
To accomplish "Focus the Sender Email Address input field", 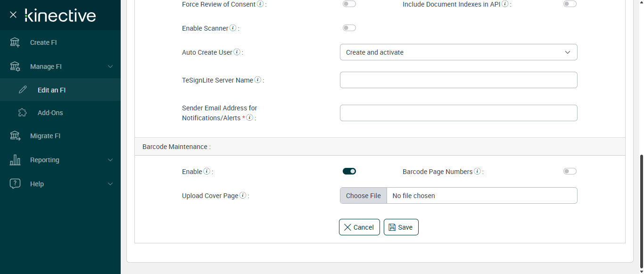I will 458,113.
